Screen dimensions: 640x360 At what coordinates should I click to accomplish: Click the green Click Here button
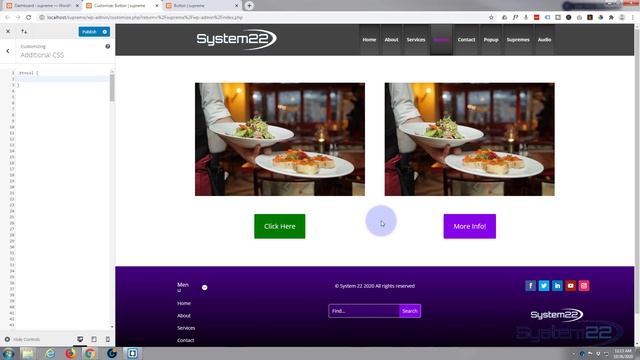click(x=280, y=226)
